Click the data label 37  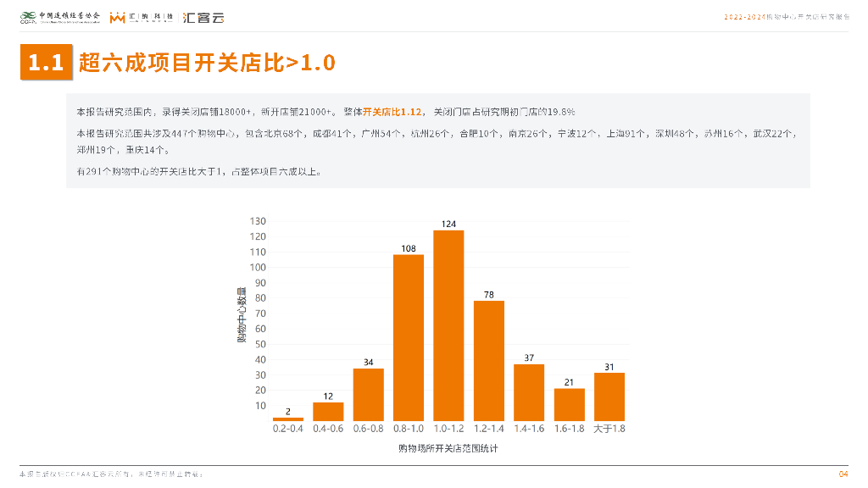(529, 358)
